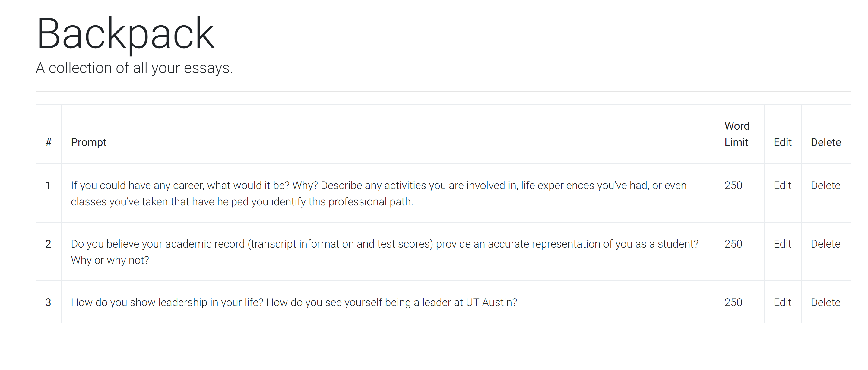This screenshot has height=370, width=868.
Task: Click the # column header
Action: click(x=49, y=143)
